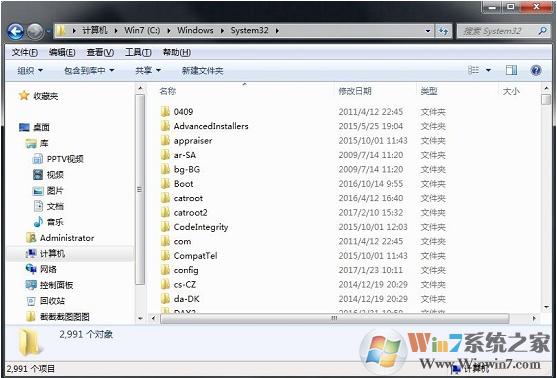Open the recent pages dropdown beside Forward
557x378 pixels.
click(48, 32)
